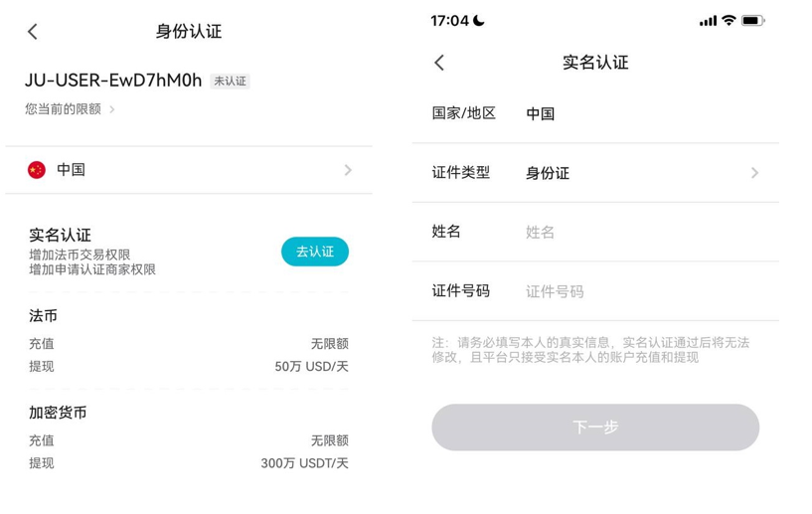
Task: Tap the 未认证 status badge
Action: pyautogui.click(x=230, y=82)
